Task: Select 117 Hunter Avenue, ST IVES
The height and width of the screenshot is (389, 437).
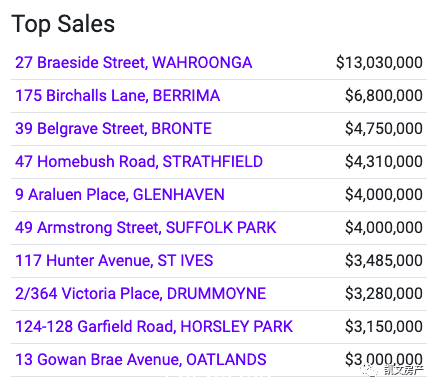Action: [114, 261]
